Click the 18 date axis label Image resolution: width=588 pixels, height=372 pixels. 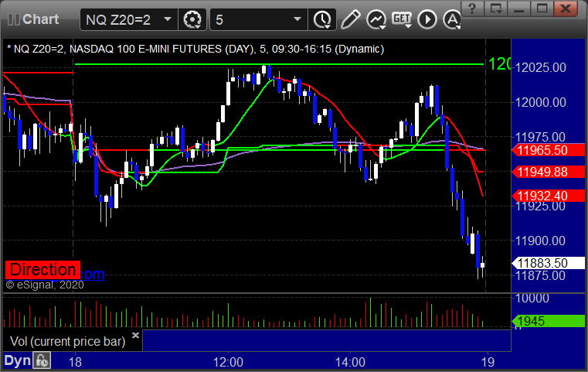75,362
